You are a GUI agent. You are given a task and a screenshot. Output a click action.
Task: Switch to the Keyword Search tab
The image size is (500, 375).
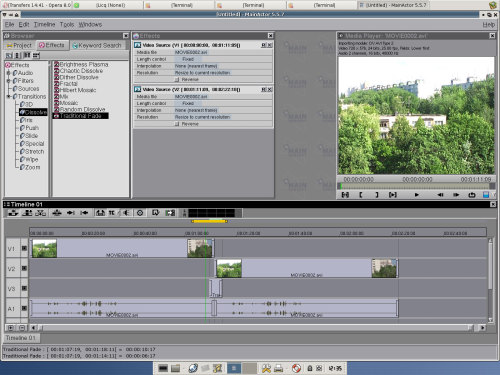tap(97, 45)
